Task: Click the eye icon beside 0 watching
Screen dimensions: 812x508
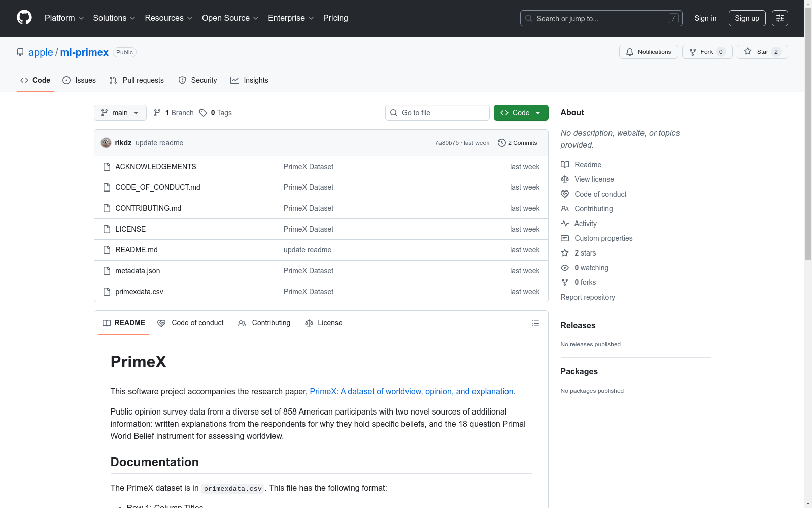Action: [x=565, y=268]
